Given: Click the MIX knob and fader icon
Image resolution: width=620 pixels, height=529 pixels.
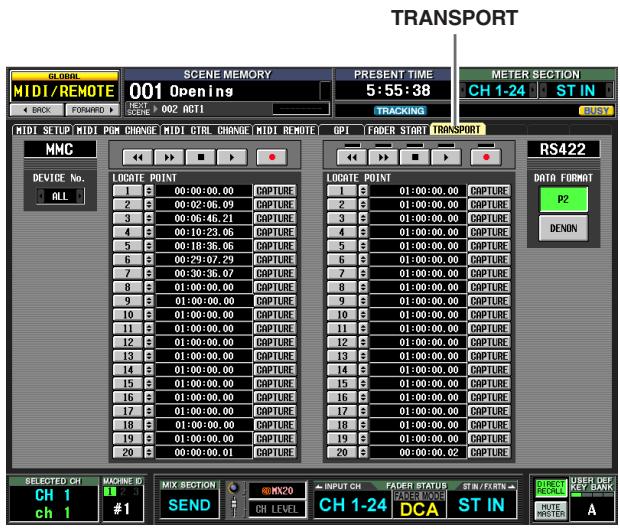Looking at the screenshot, I should coord(234,500).
